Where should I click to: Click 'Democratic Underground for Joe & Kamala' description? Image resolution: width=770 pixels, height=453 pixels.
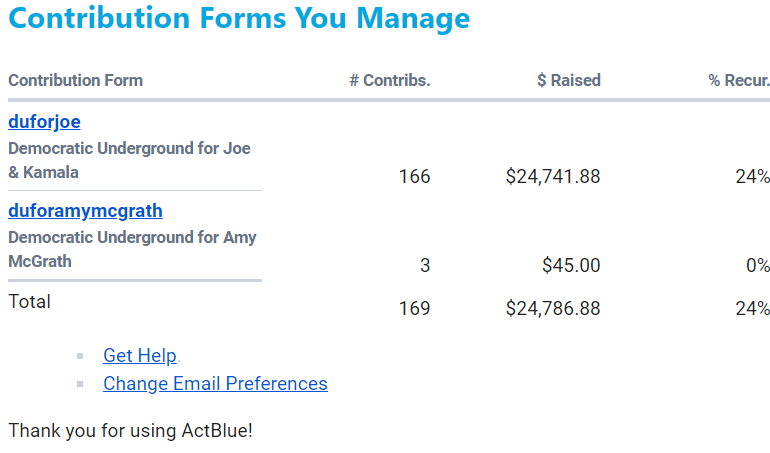(x=129, y=160)
